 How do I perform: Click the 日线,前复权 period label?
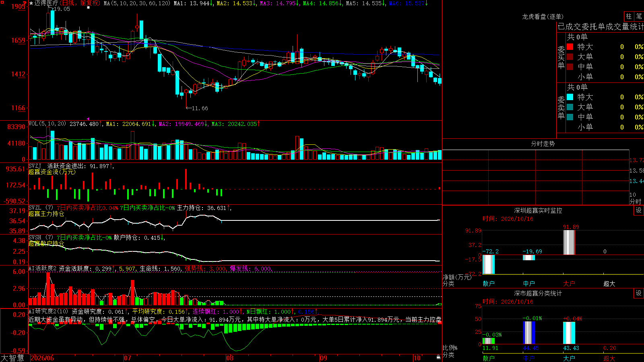tap(80, 3)
